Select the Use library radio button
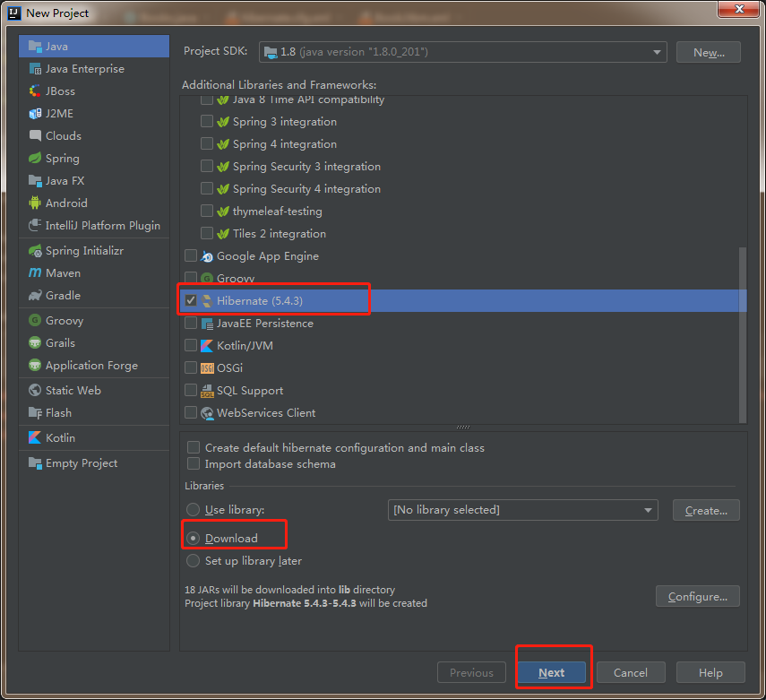The image size is (766, 700). [x=194, y=510]
